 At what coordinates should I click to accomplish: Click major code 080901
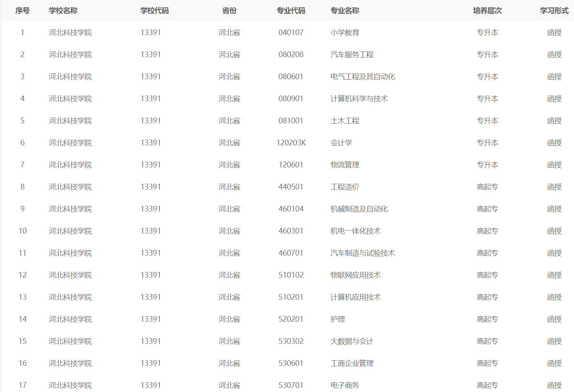coord(291,99)
